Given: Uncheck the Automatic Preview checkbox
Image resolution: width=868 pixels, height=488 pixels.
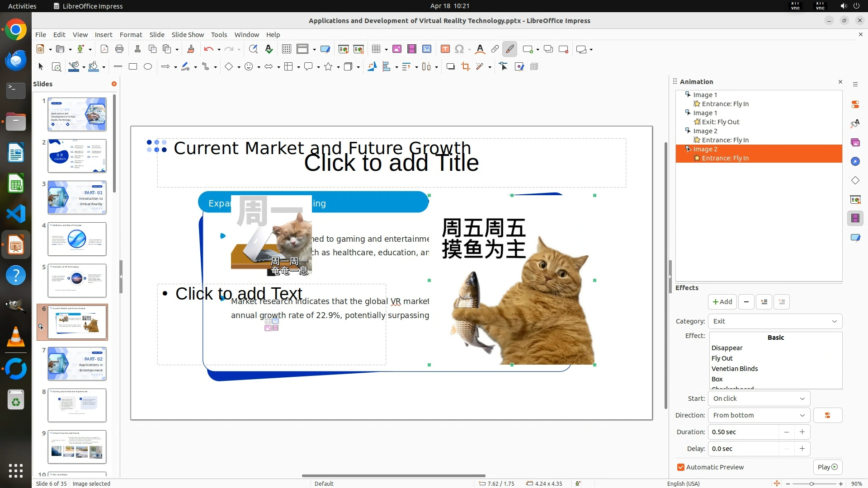Looking at the screenshot, I should pos(681,467).
